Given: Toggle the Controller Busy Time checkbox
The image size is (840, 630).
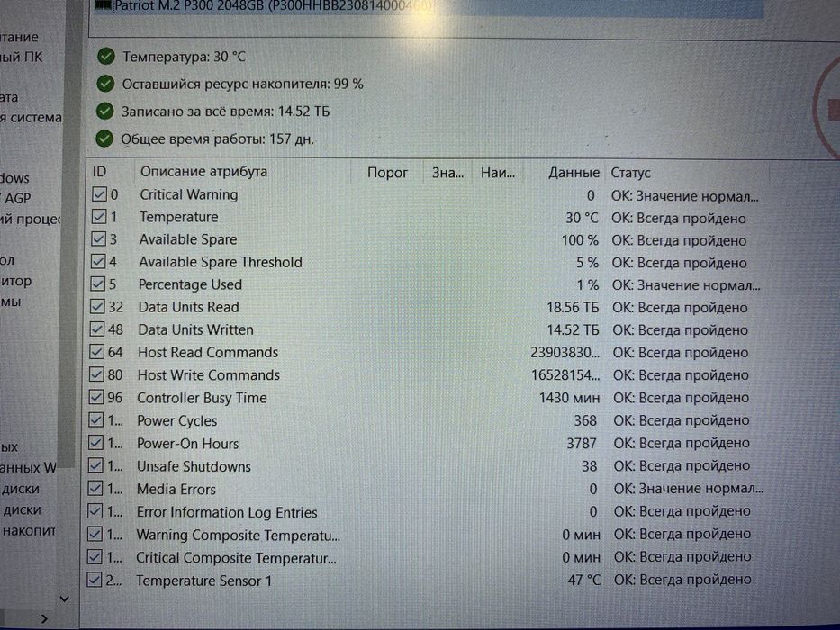Looking at the screenshot, I should point(96,397).
